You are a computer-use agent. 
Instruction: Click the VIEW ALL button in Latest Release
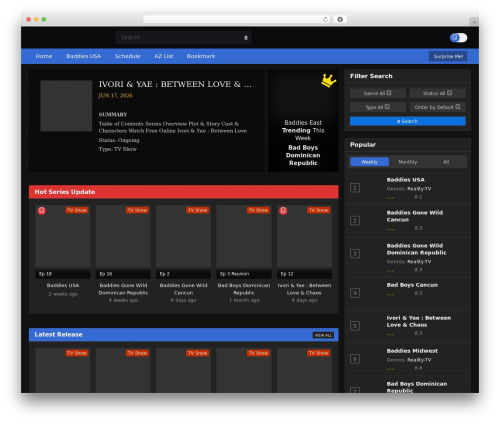coord(323,335)
